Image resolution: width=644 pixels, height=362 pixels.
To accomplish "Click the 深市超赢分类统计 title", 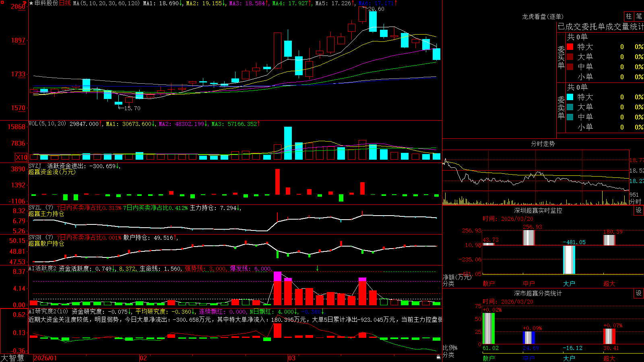I will 538,293.
